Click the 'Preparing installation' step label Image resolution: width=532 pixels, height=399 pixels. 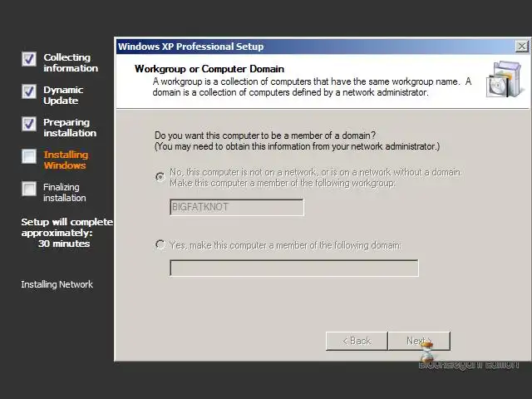[70, 127]
